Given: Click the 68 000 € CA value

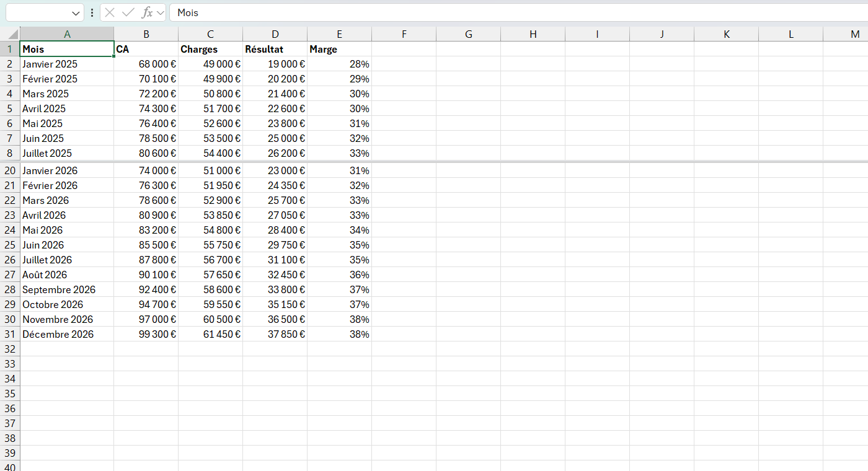Looking at the screenshot, I should (x=146, y=64).
